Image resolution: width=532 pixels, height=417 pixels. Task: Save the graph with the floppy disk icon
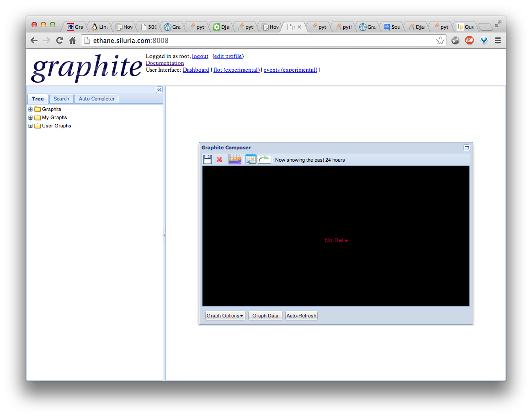tap(207, 159)
